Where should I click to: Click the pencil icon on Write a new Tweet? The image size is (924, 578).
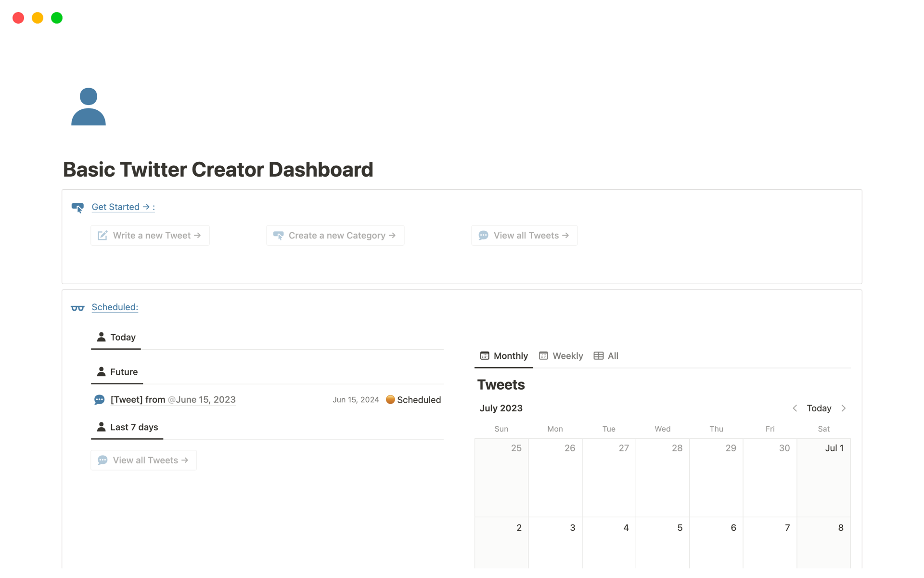[x=103, y=236]
